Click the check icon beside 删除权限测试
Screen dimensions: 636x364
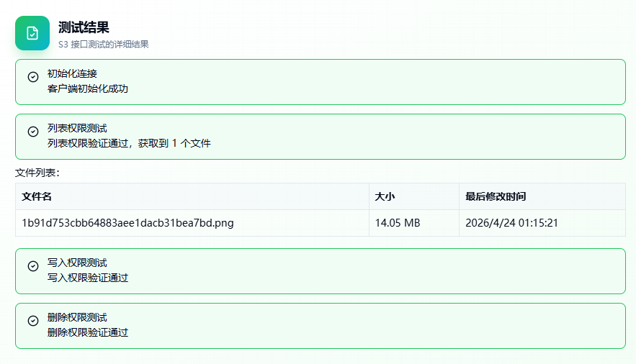pos(33,321)
